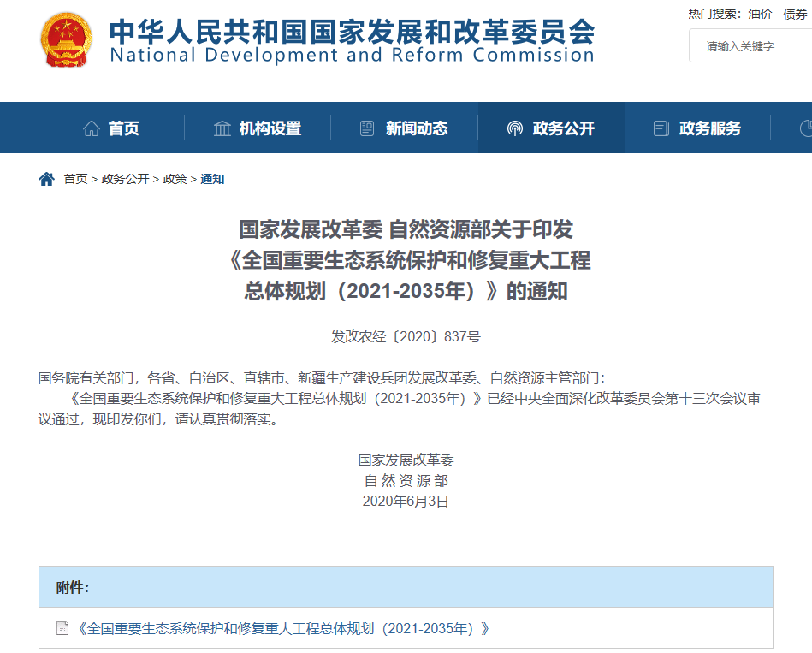Select the 政务公开 label in the navigation bar

[563, 128]
